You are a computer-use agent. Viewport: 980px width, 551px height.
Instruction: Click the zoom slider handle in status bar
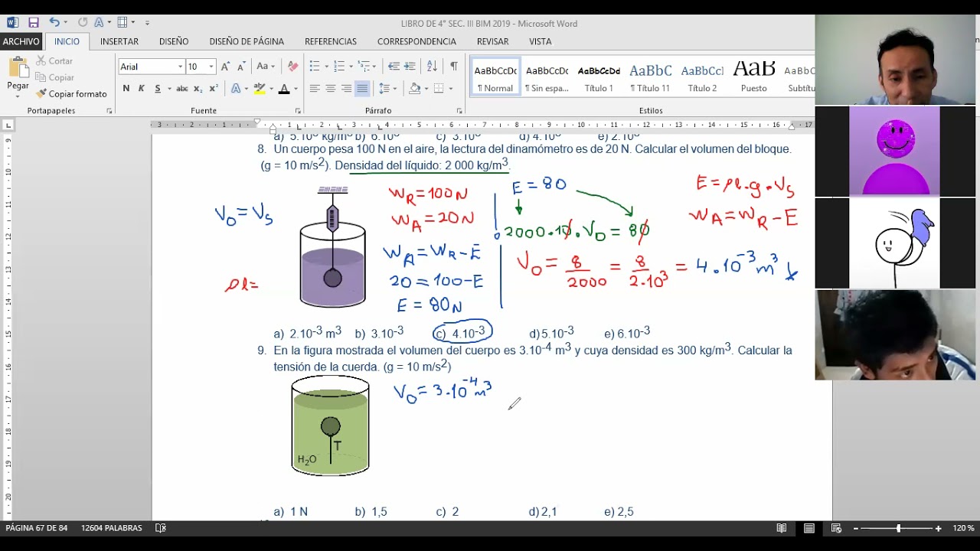pos(898,528)
